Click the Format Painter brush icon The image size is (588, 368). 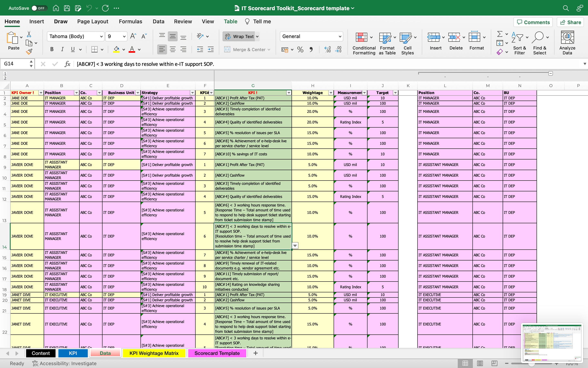(x=29, y=51)
